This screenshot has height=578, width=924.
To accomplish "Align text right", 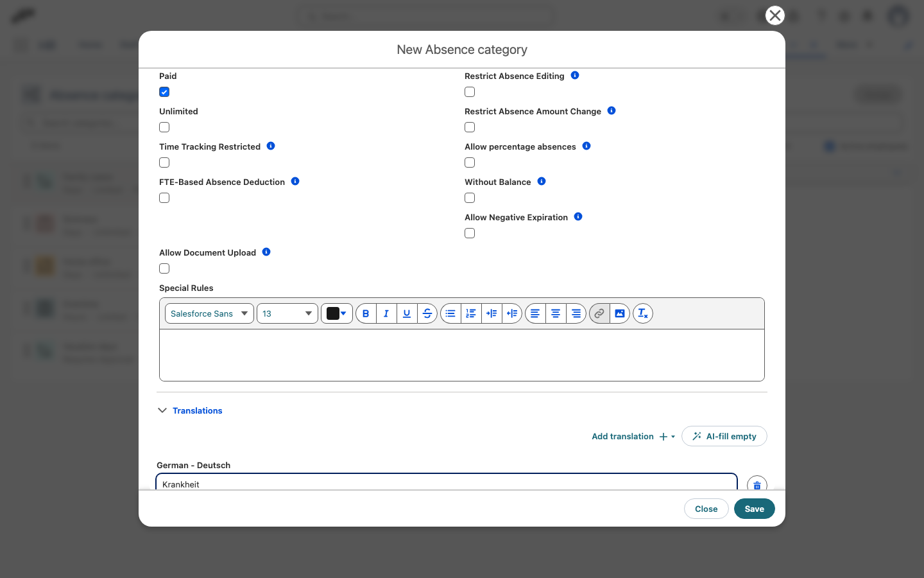I will click(576, 313).
